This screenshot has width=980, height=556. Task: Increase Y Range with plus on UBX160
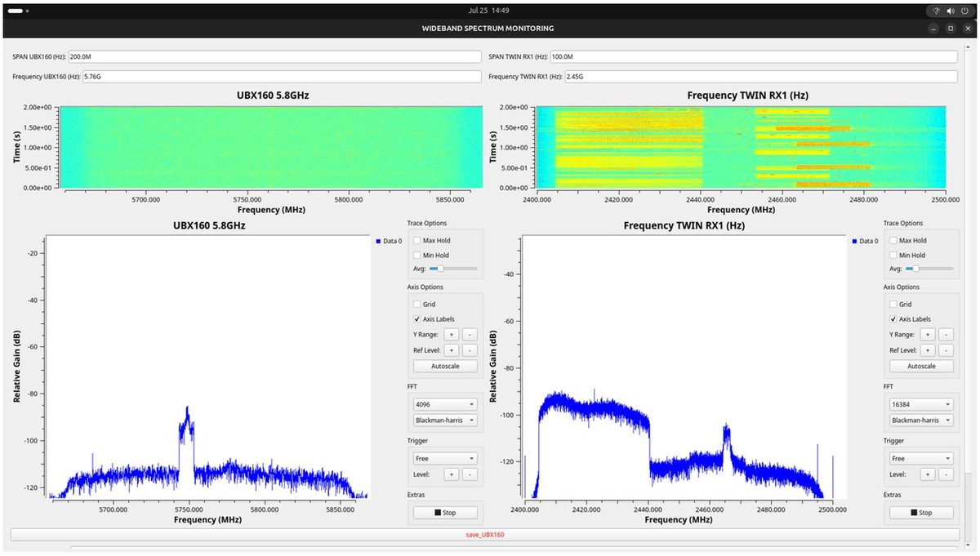452,335
